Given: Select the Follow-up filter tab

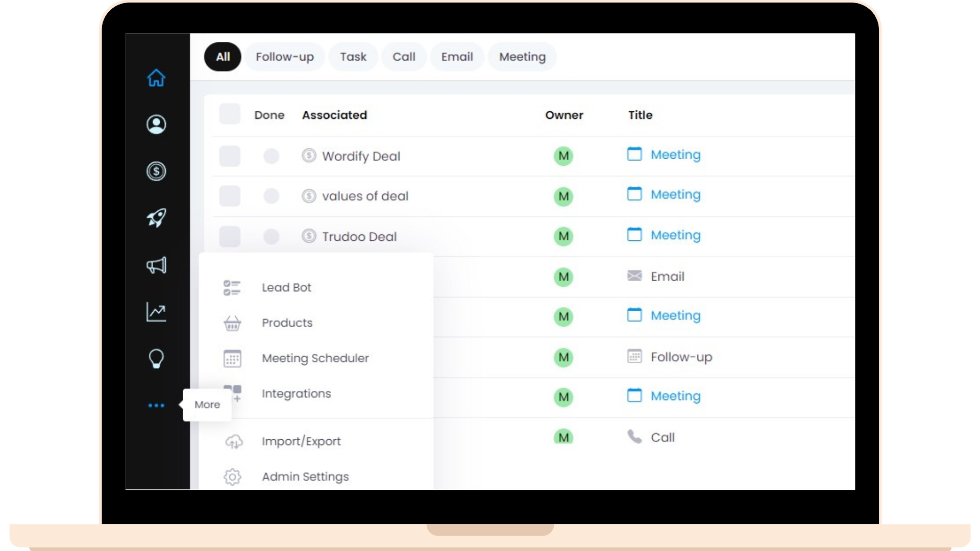Looking at the screenshot, I should click(284, 57).
